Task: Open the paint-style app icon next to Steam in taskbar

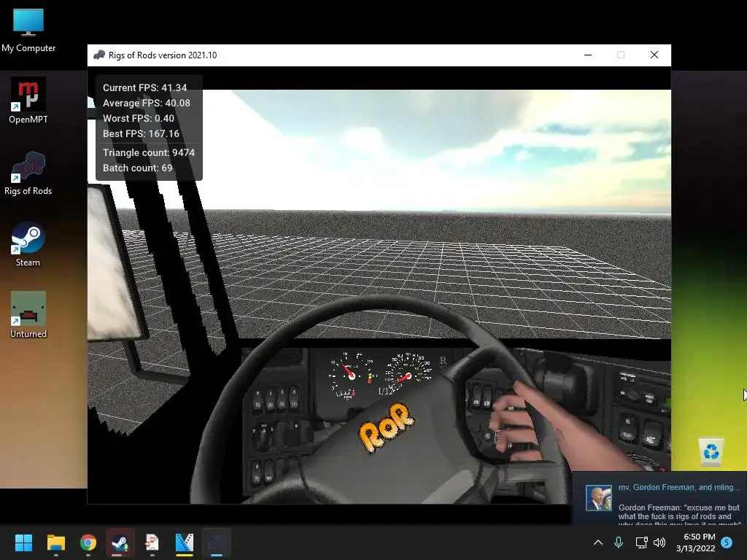Action: click(152, 542)
